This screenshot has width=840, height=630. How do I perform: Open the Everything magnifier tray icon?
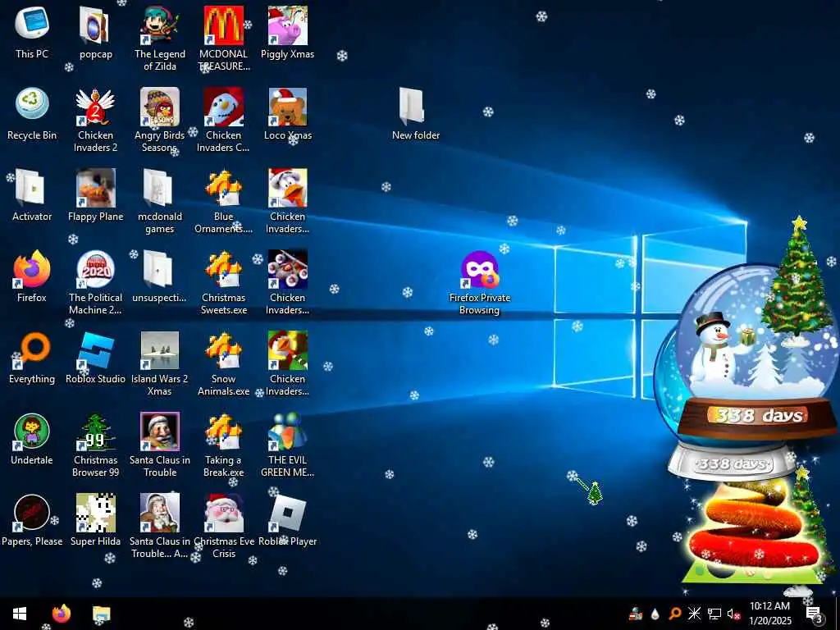point(674,614)
